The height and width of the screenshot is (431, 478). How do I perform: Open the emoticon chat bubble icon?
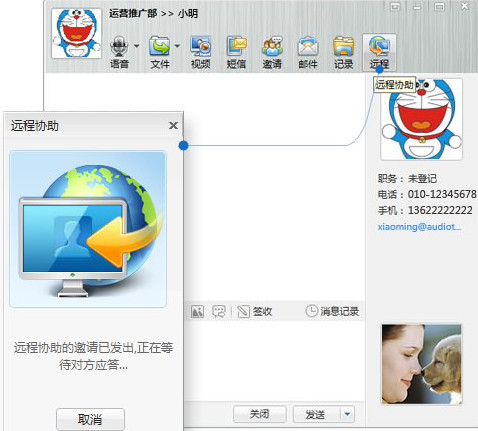[x=219, y=312]
